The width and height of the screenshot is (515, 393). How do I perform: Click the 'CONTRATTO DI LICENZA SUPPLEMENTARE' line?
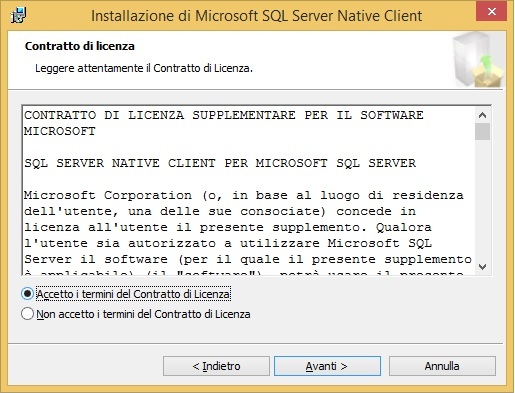click(x=224, y=115)
